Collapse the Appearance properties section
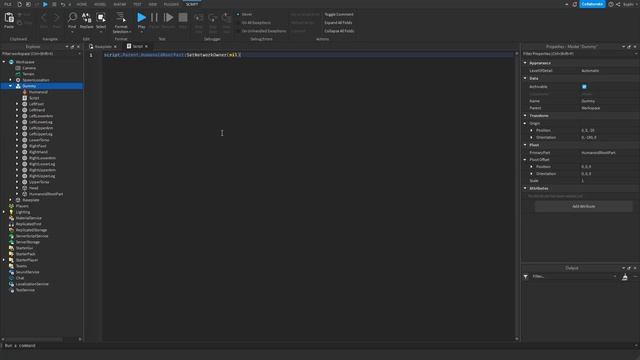This screenshot has height=360, width=640. 525,63
